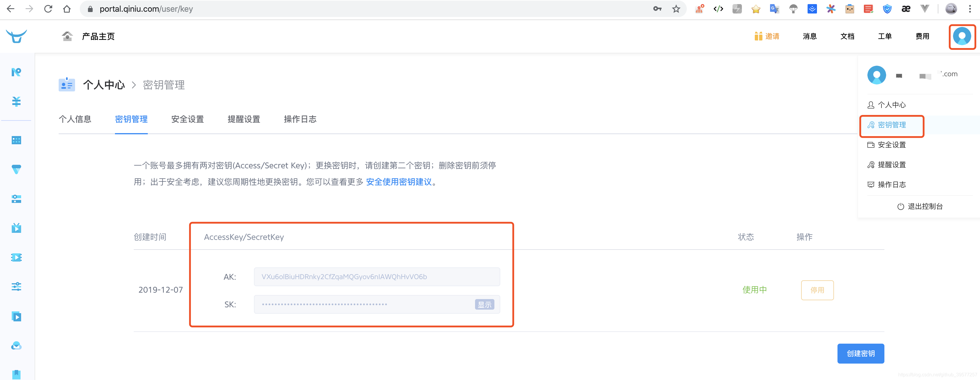
Task: Open the funnel-shaped sidebar icon
Action: tap(16, 169)
